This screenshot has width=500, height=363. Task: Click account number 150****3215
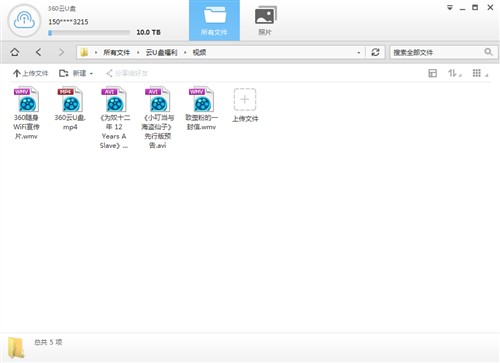pyautogui.click(x=68, y=22)
